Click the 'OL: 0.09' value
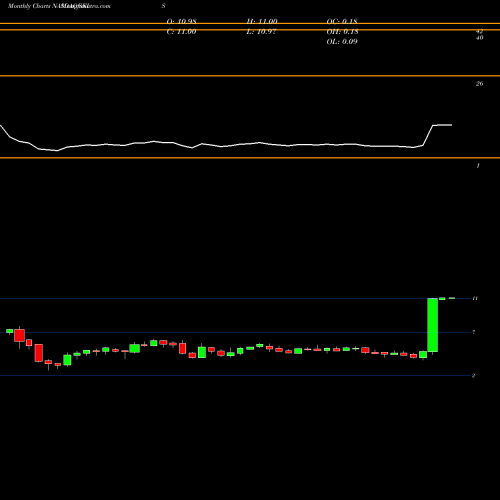Image resolution: width=500 pixels, height=500 pixels. (342, 42)
